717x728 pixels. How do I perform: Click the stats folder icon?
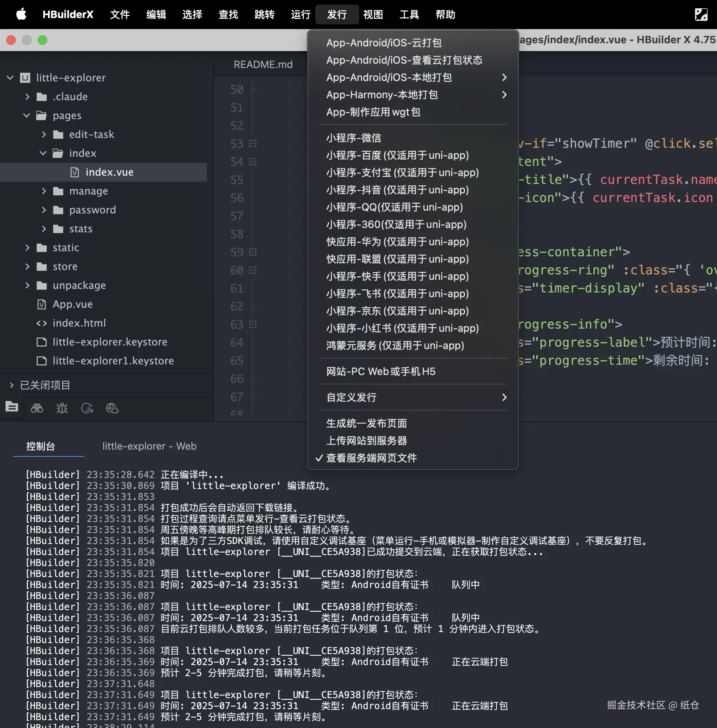pyautogui.click(x=58, y=229)
